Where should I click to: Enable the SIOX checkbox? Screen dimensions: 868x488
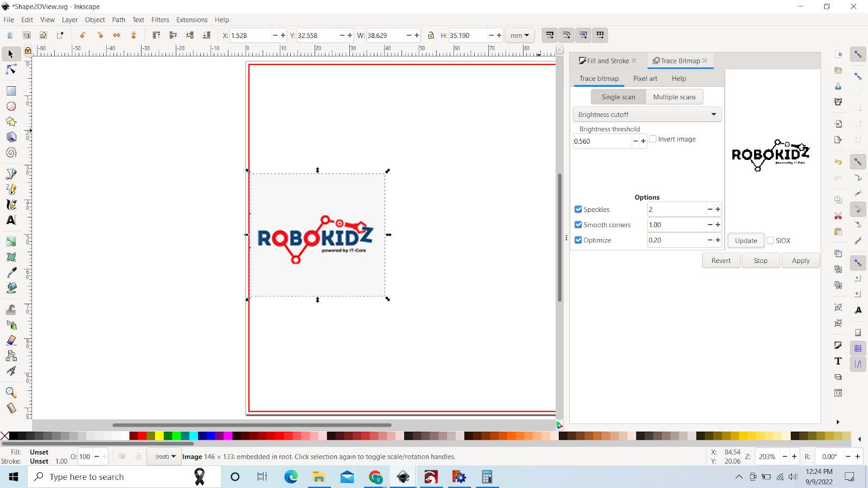point(770,240)
